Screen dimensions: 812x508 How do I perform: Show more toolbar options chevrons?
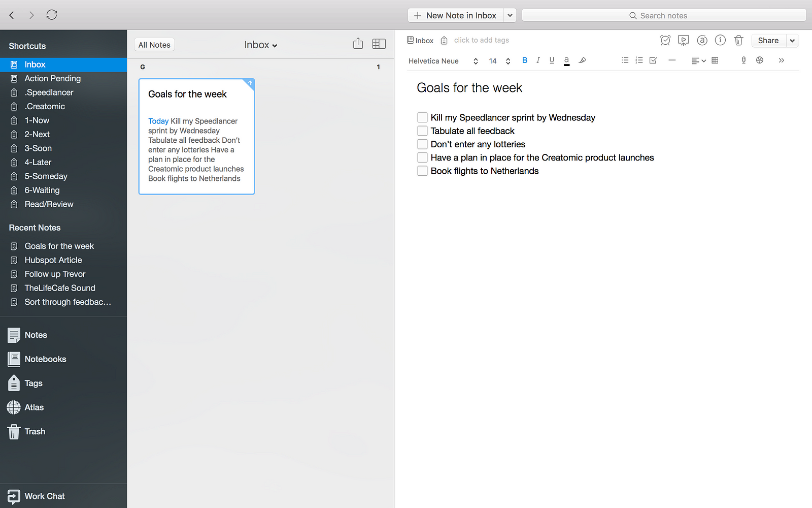[782, 60]
